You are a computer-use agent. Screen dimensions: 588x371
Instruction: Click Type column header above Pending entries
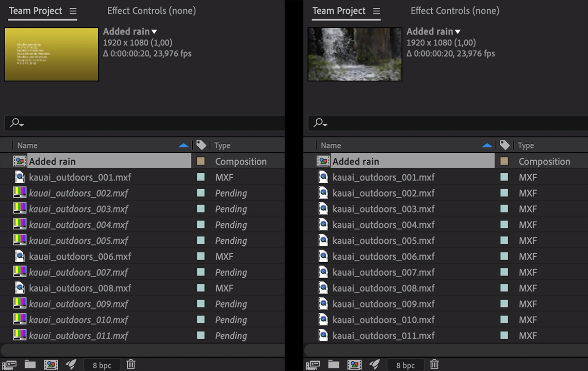(x=223, y=145)
